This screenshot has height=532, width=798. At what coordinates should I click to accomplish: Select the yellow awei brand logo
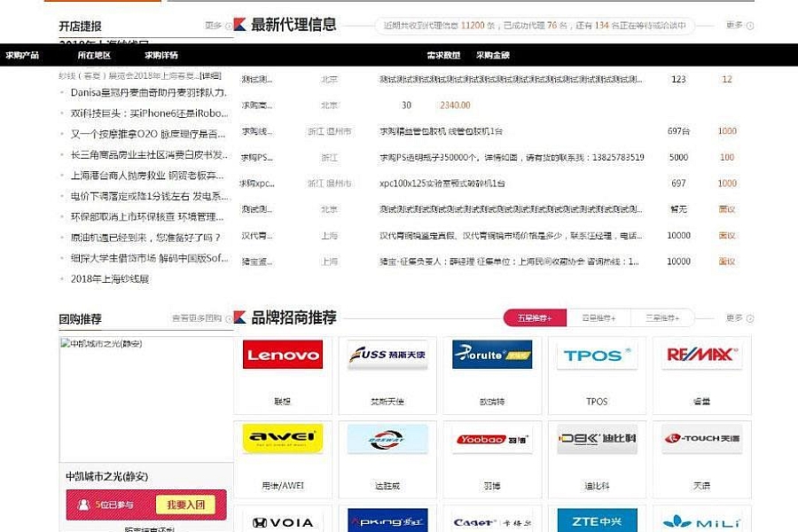[x=283, y=438]
